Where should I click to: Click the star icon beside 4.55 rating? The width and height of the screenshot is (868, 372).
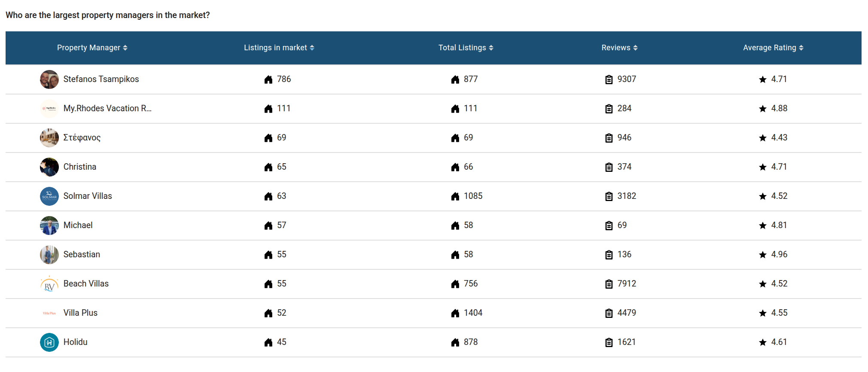[763, 313]
